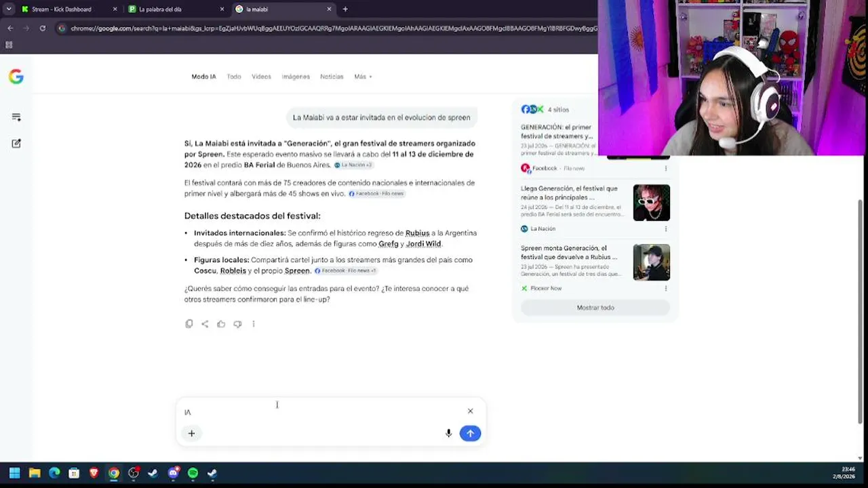The height and width of the screenshot is (488, 868).
Task: Click the user message bubble about La Maiabi
Action: coord(382,118)
